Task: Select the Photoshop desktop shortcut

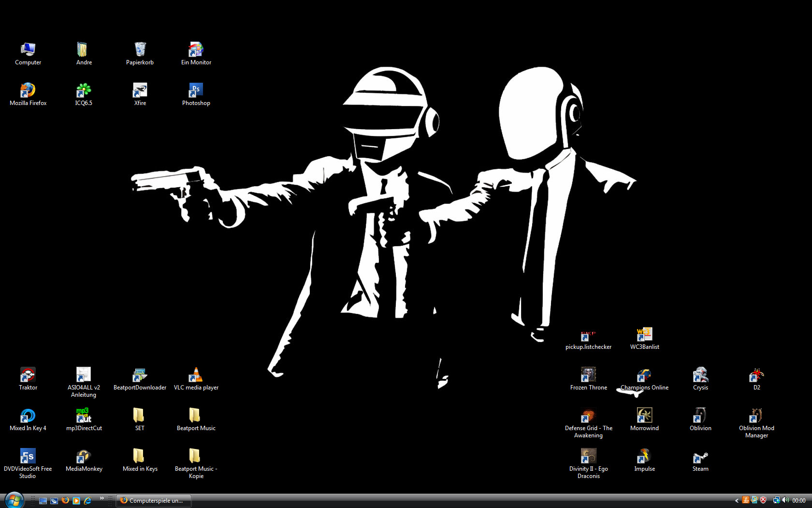Action: (x=196, y=94)
